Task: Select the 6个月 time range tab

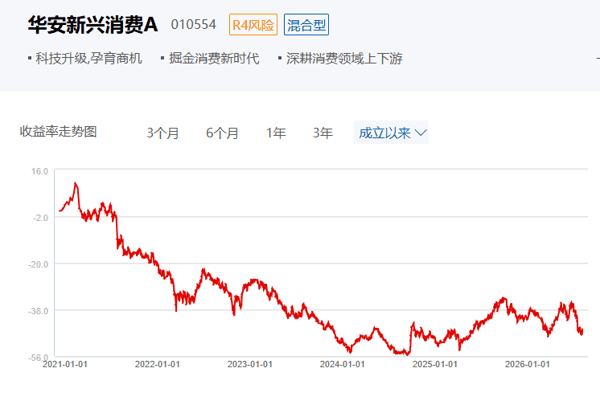Action: point(222,133)
